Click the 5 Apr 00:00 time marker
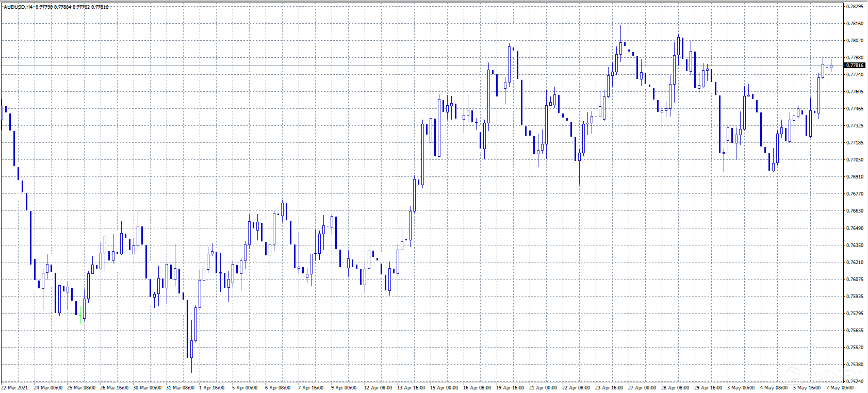Image resolution: width=868 pixels, height=393 pixels. pos(244,388)
